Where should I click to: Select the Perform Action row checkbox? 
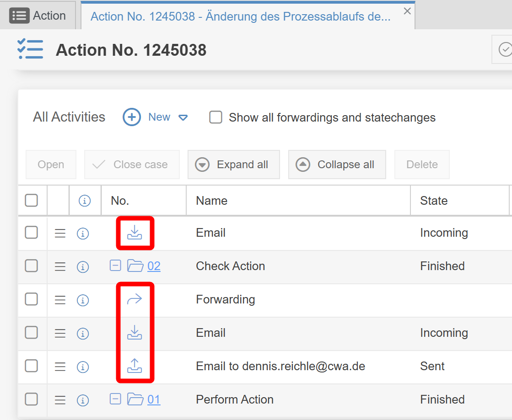(32, 399)
